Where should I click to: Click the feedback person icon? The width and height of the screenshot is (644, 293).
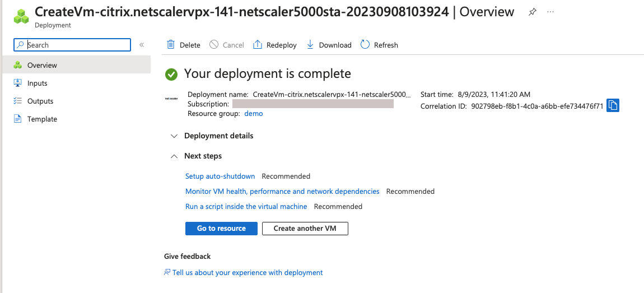167,272
